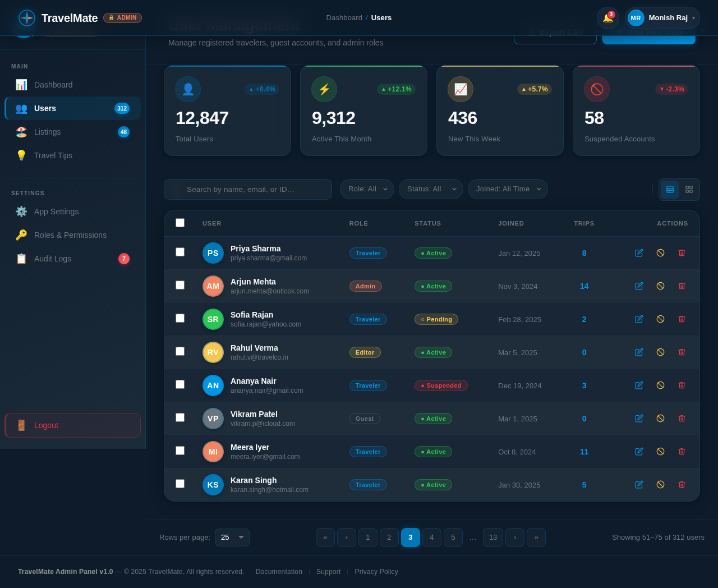This screenshot has height=588, width=718.
Task: Select the checkbox beside Karan Singh
Action: (180, 483)
